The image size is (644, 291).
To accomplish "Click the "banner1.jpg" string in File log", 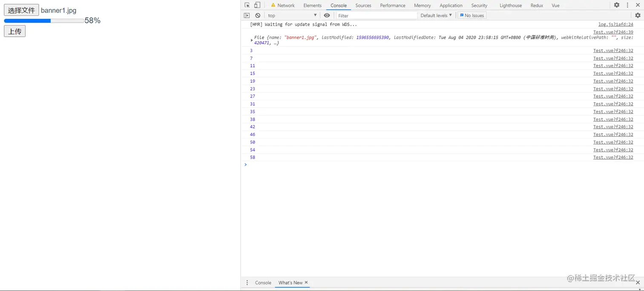I will pyautogui.click(x=300, y=37).
